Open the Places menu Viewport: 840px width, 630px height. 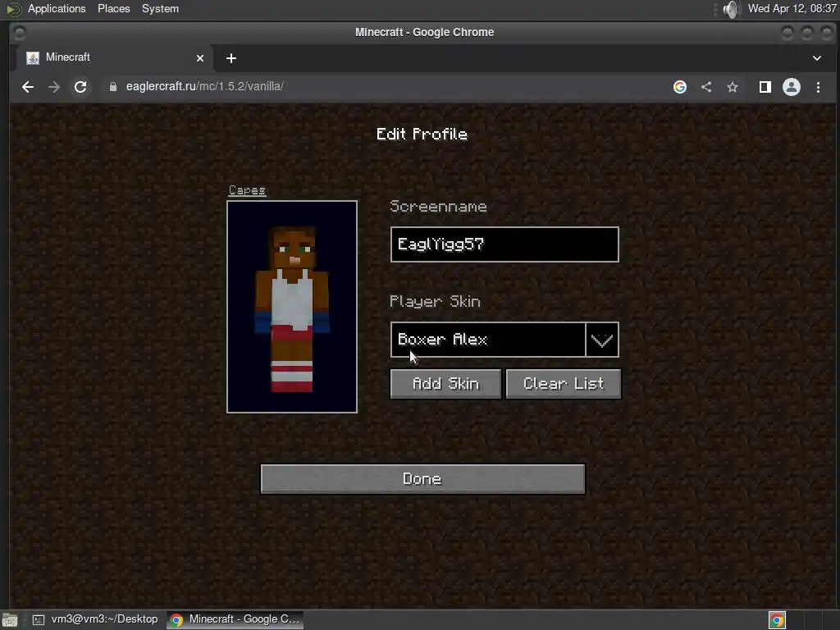(x=113, y=8)
